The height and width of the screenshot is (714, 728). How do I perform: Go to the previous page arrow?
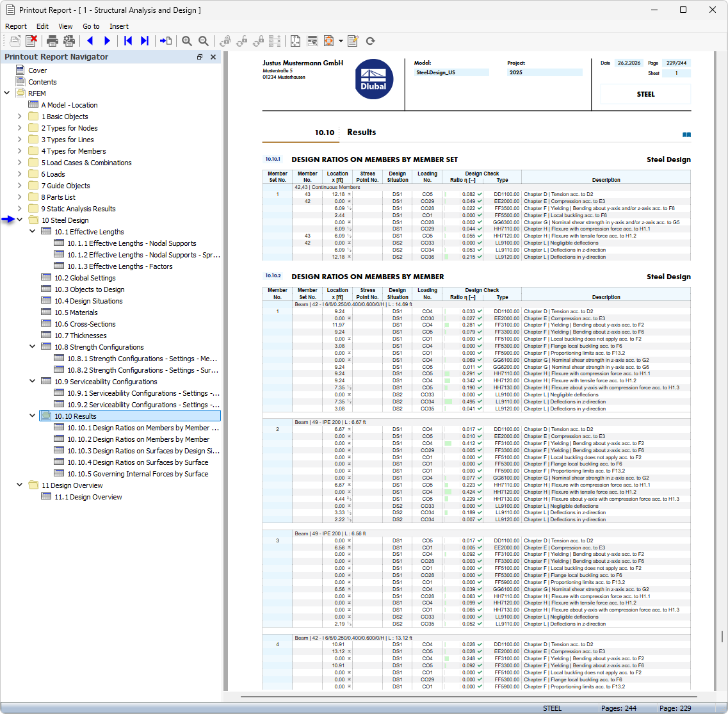point(90,41)
